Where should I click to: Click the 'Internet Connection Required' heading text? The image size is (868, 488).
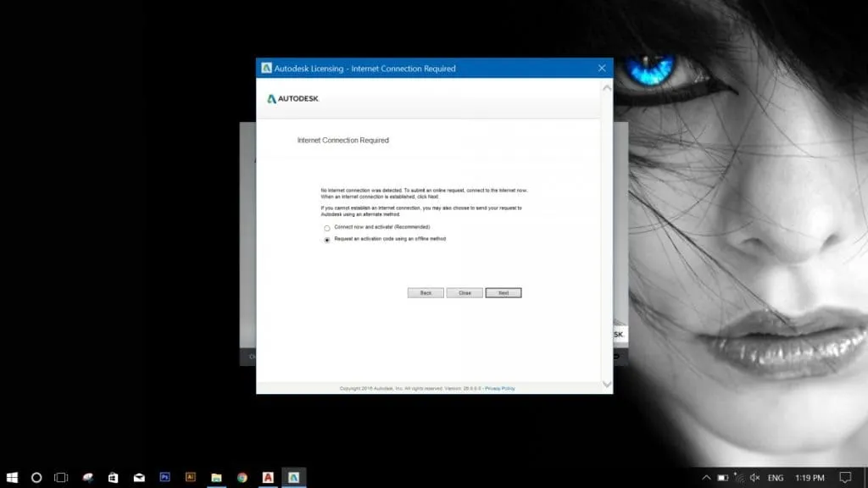(x=343, y=141)
